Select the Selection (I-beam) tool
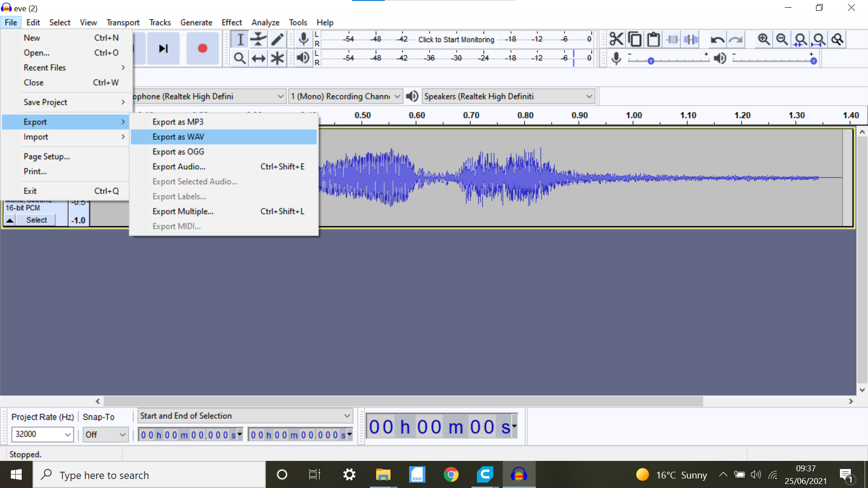This screenshot has height=488, width=868. 240,39
